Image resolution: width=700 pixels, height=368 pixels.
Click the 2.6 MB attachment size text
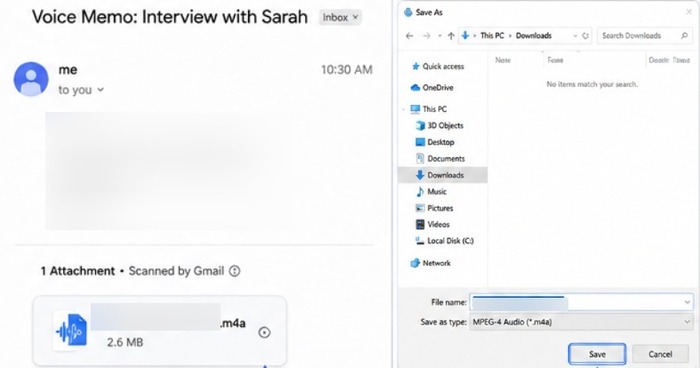point(125,343)
